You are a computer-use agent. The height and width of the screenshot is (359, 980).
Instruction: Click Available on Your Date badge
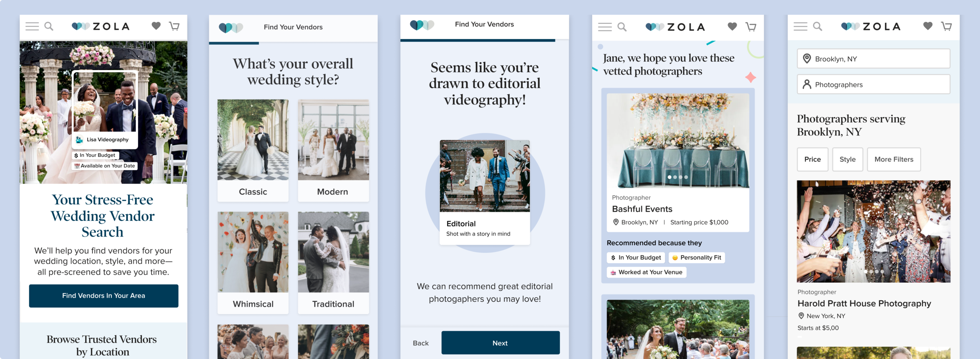(105, 166)
